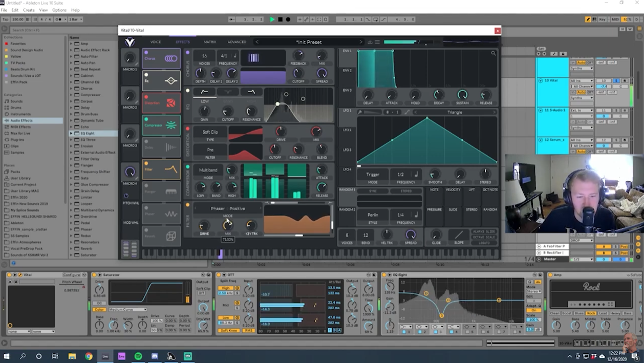Click the Tap tempo button
644x363 pixels.
coord(5,19)
